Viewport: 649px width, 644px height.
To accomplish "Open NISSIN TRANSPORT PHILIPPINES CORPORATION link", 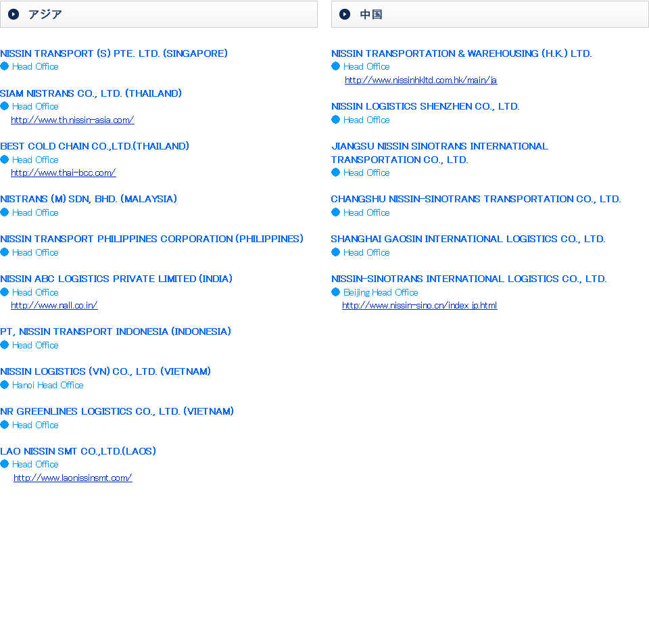I will pyautogui.click(x=152, y=239).
